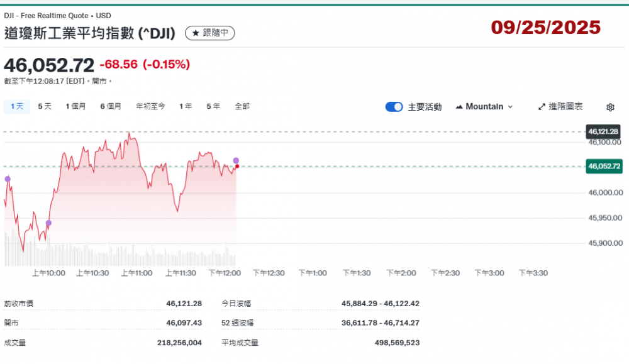629x364 pixels.
Task: Switch to the 5天 time range
Action: [x=45, y=106]
